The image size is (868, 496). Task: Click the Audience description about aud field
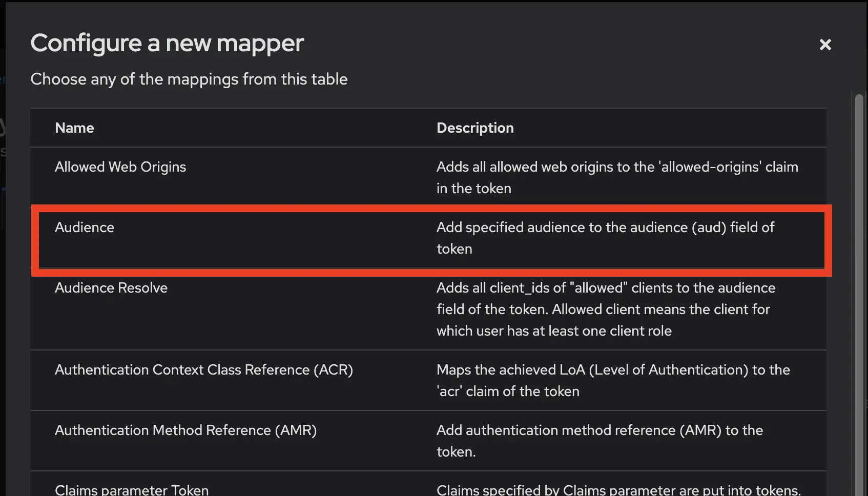click(x=605, y=238)
